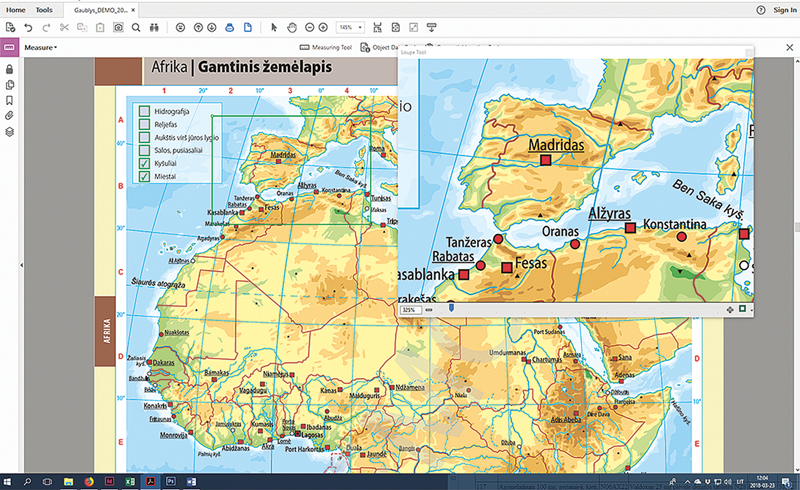Select the arrow Selection tool
The width and height of the screenshot is (800, 490).
pyautogui.click(x=274, y=28)
